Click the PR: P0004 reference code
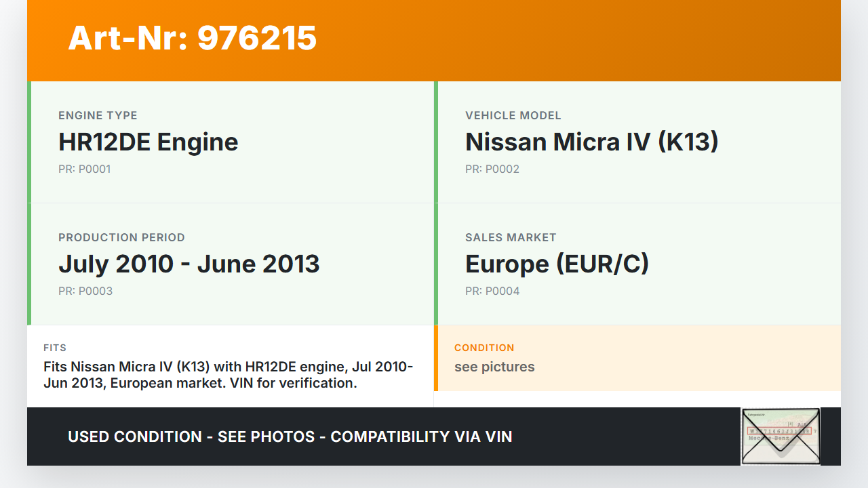This screenshot has width=868, height=488. click(492, 291)
